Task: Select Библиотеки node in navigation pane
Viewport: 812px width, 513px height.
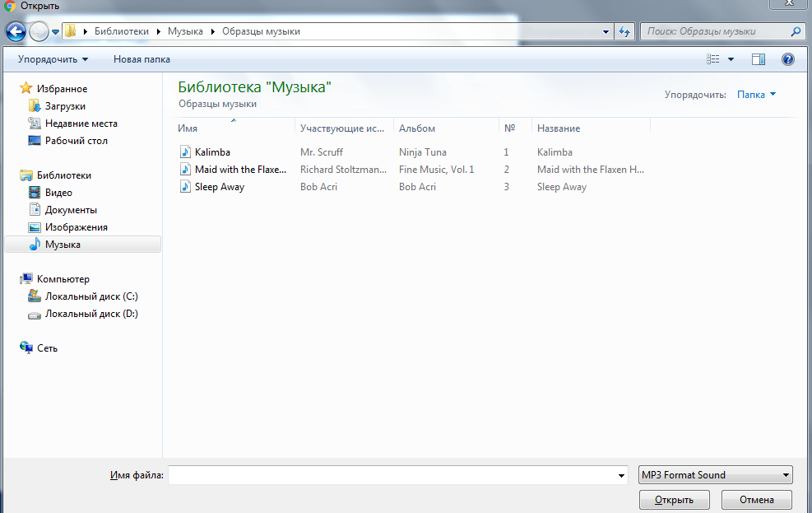Action: tap(63, 175)
